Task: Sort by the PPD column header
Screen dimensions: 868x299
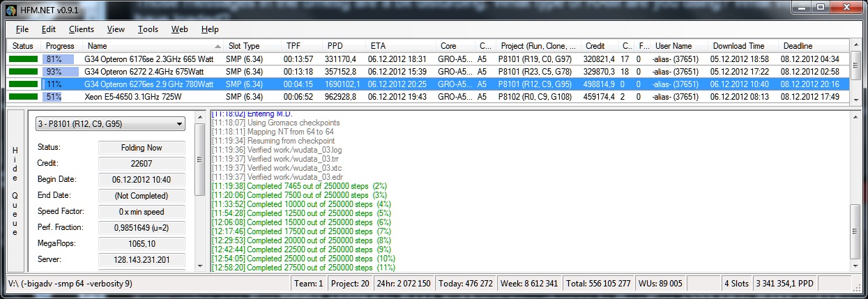Action: click(x=344, y=46)
